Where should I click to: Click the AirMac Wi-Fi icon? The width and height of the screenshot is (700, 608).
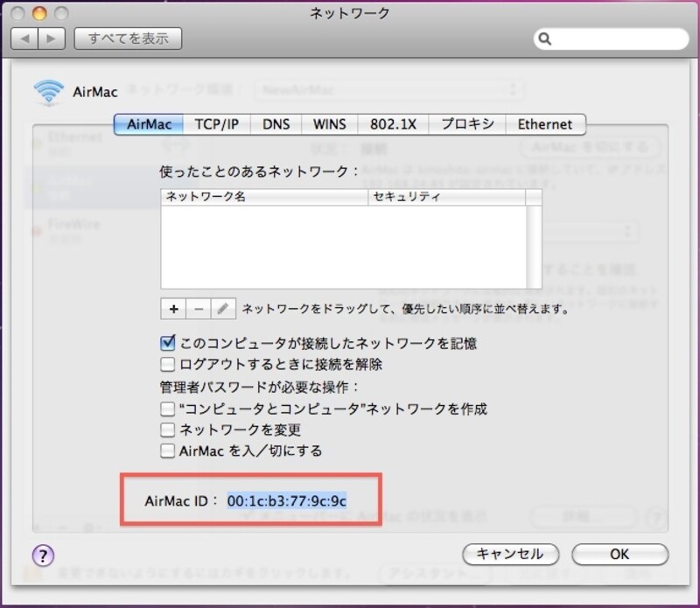(49, 93)
